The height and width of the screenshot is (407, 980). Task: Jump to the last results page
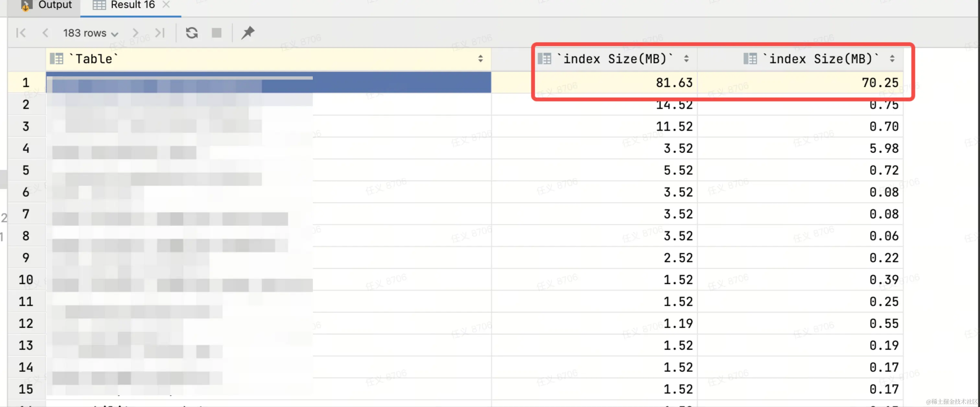tap(160, 33)
